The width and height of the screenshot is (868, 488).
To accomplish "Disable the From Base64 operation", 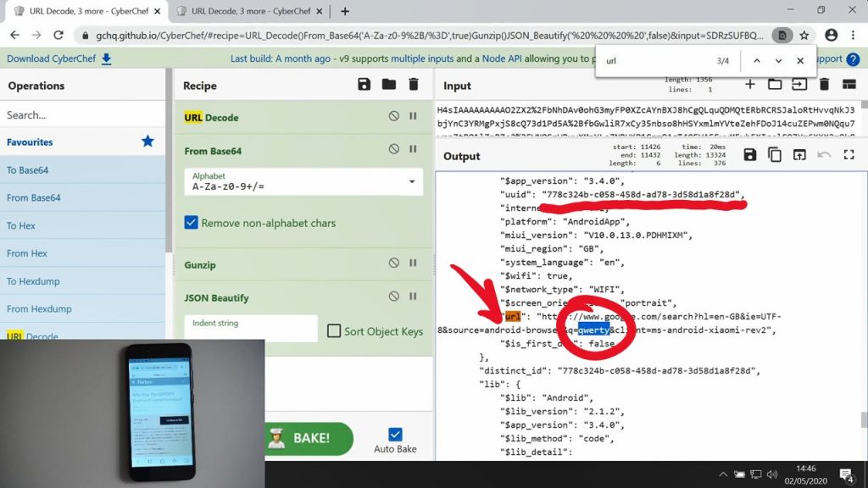I will pos(393,149).
